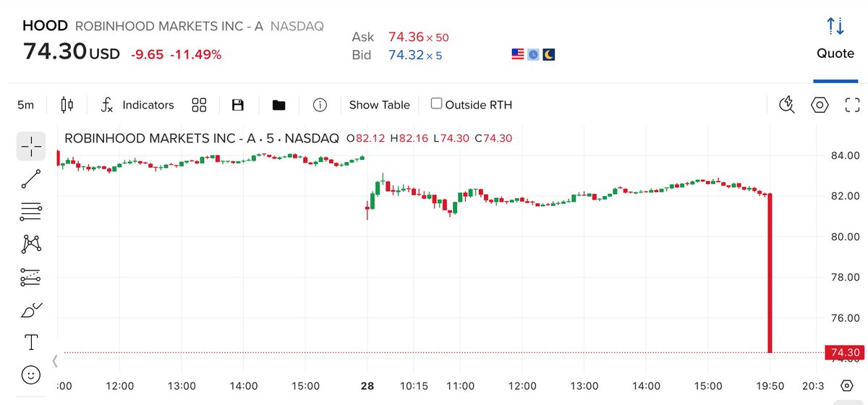Open chart settings hexagon icon
Viewport: 868px width, 405px height.
(x=820, y=105)
